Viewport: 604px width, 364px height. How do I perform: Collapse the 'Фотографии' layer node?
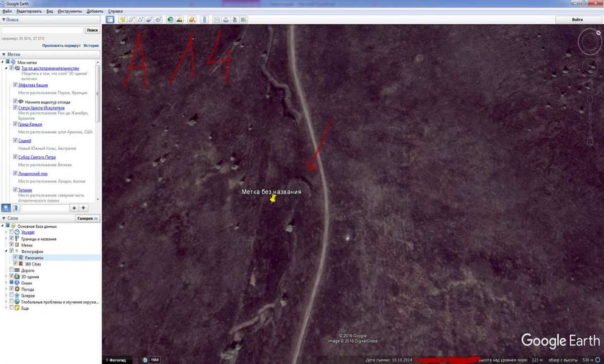coord(7,251)
